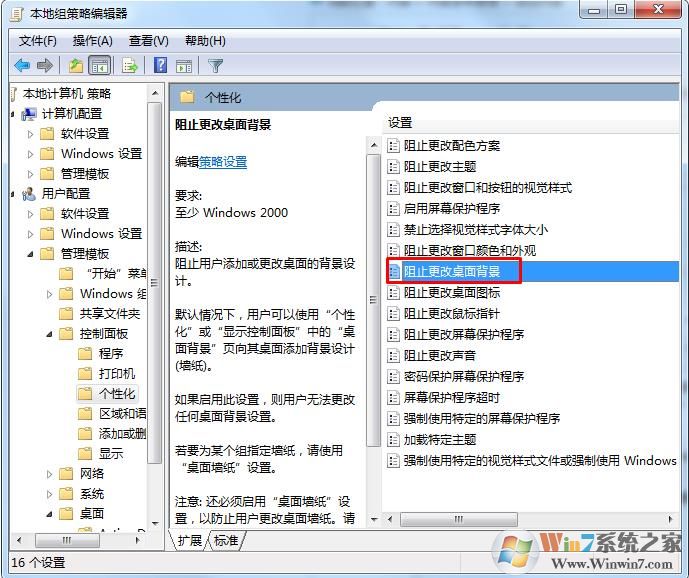This screenshot has width=689, height=578.
Task: Select 阻止更改窗口和按钮的视觉样式 policy
Action: tap(488, 188)
